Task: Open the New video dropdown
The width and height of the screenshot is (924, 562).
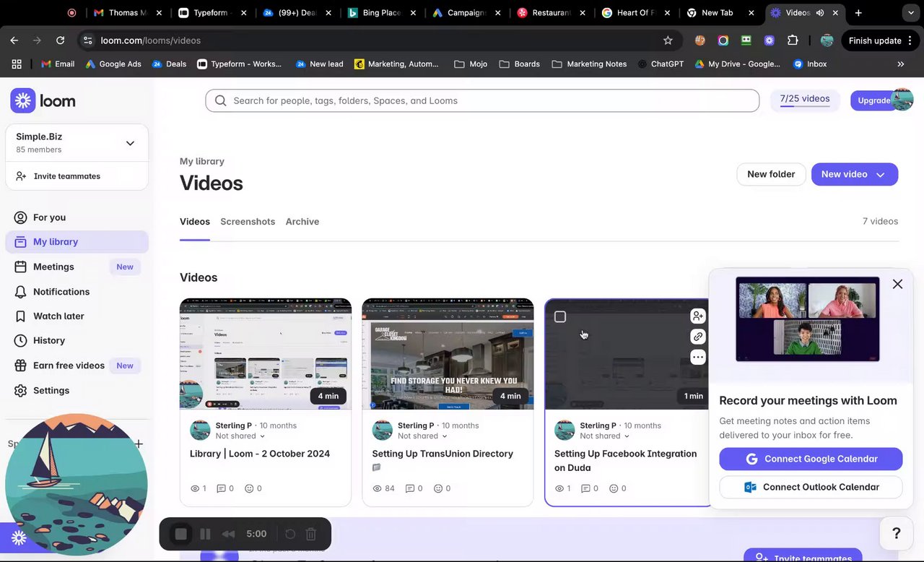Action: [x=855, y=174]
